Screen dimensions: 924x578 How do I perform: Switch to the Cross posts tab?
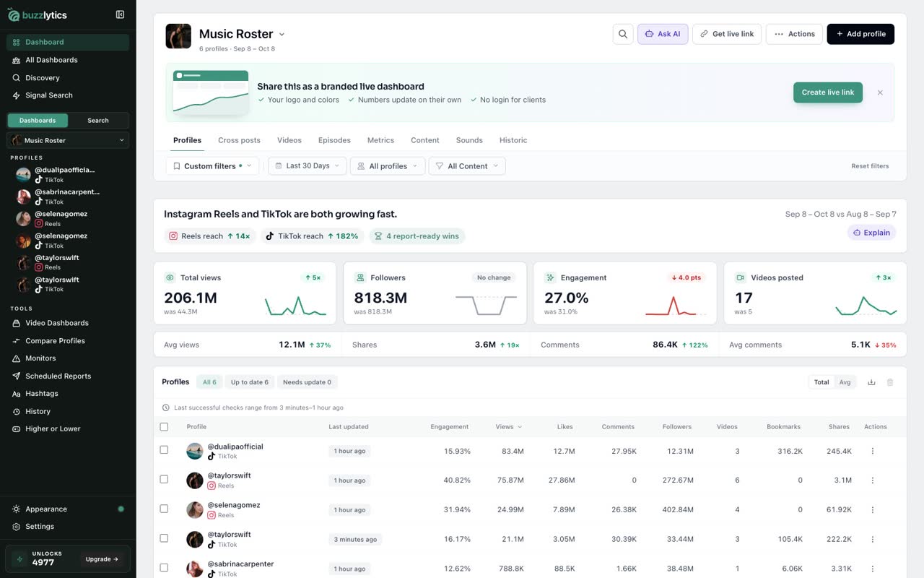coord(239,140)
